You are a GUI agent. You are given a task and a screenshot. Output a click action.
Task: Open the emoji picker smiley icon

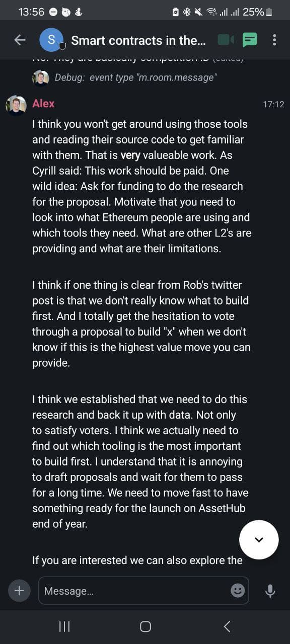point(238,591)
